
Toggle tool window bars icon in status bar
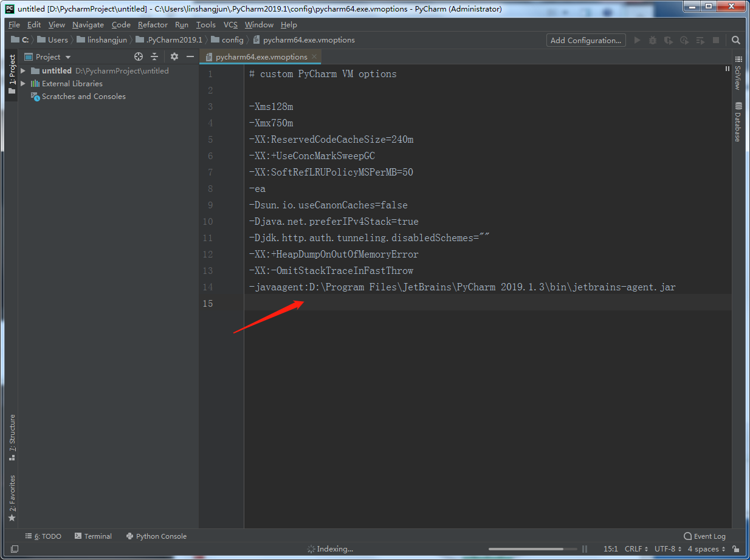pyautogui.click(x=14, y=549)
